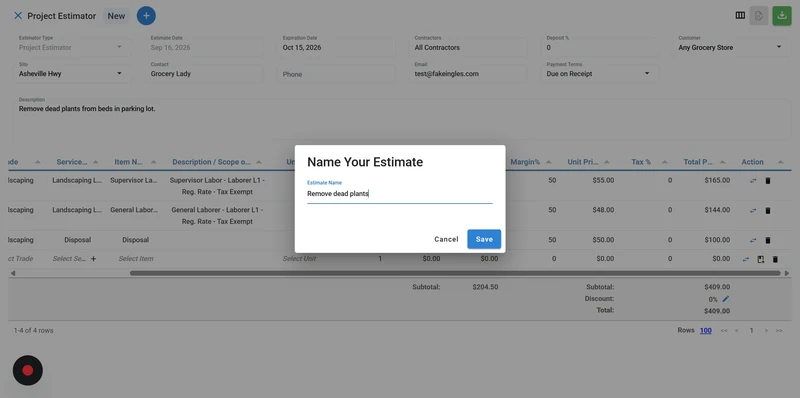Click the swap icon in the $165.00 row
Screen dimensions: 800x398
pos(753,181)
